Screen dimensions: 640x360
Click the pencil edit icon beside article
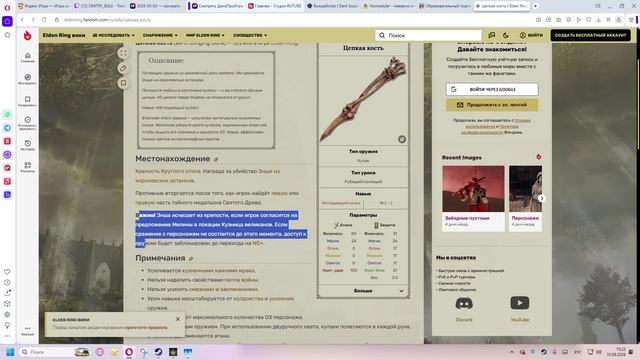pyautogui.click(x=123, y=68)
